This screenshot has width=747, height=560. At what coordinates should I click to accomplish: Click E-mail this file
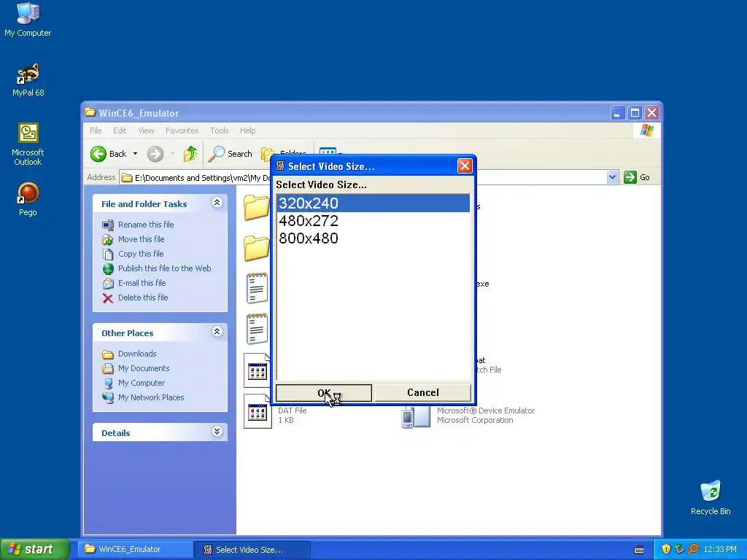142,283
